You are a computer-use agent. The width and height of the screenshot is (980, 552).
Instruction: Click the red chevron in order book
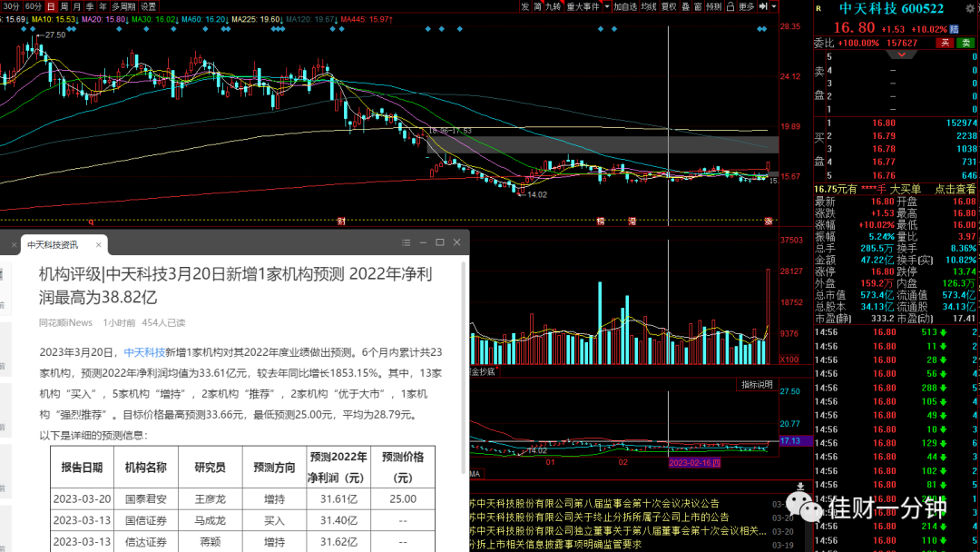[x=901, y=55]
